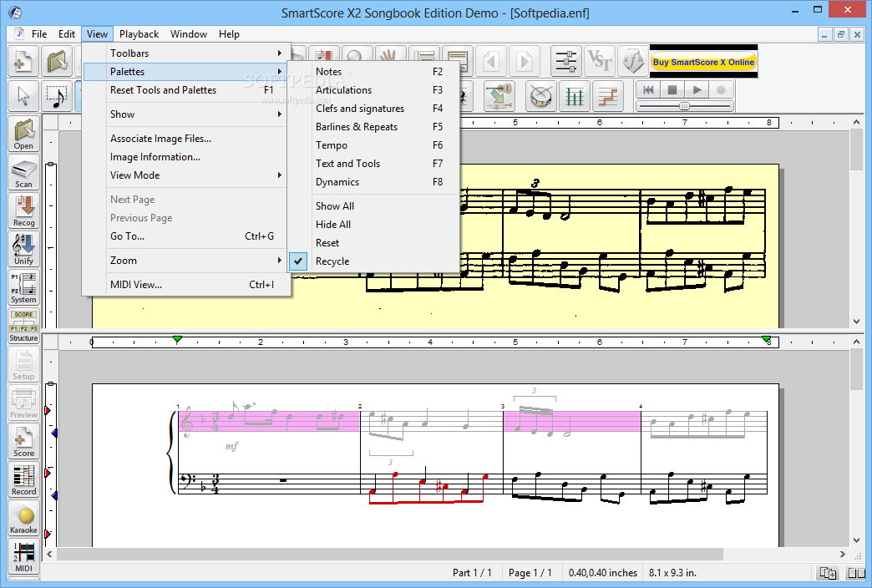Open Associate Image Files dialog

(185, 139)
